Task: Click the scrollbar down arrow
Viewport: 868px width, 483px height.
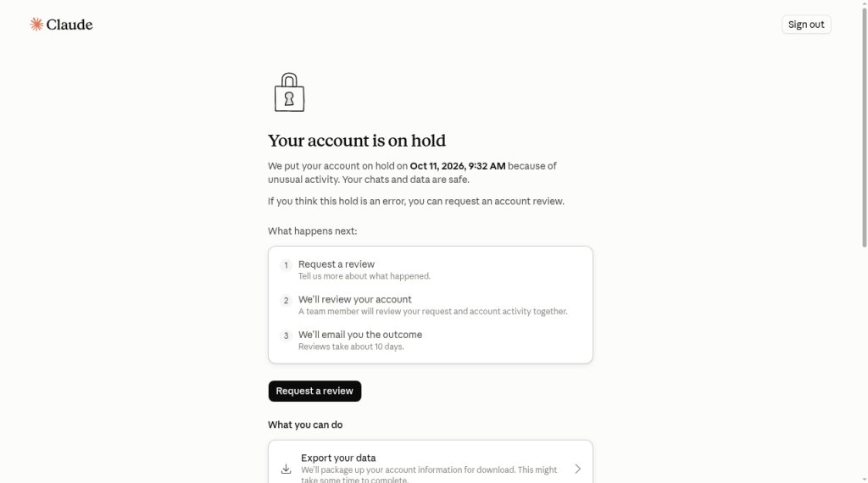Action: [864, 480]
